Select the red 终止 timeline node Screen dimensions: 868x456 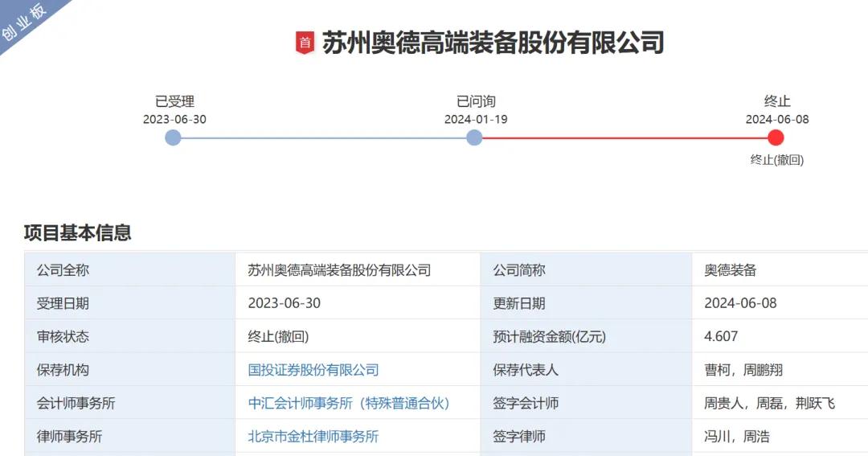pos(776,138)
